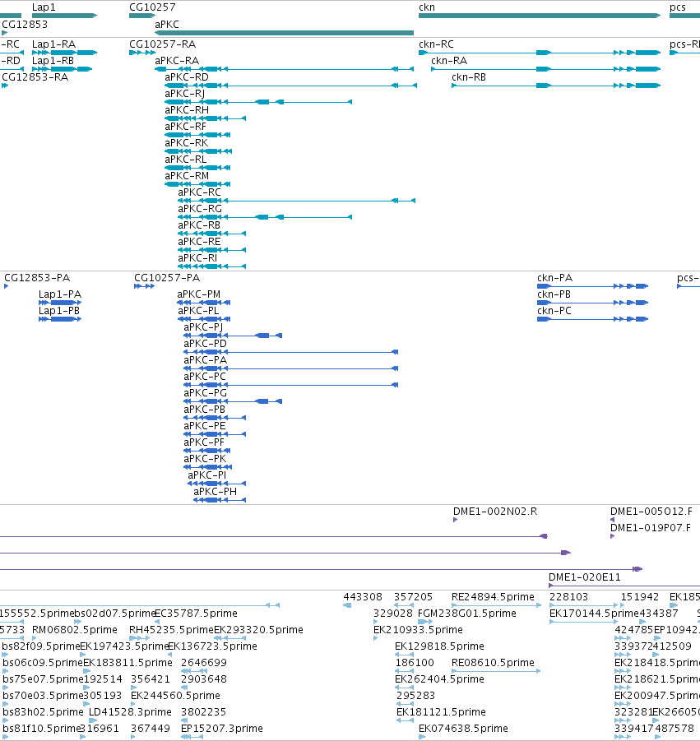This screenshot has height=741, width=700.
Task: Open the EP15207.3prime EST label
Action: coord(221,728)
